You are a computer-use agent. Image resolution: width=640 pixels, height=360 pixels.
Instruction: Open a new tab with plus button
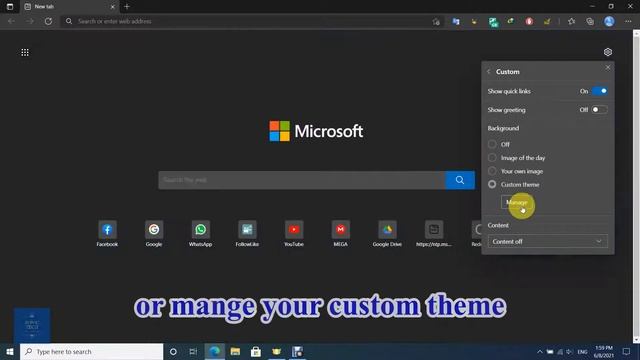coord(127,7)
